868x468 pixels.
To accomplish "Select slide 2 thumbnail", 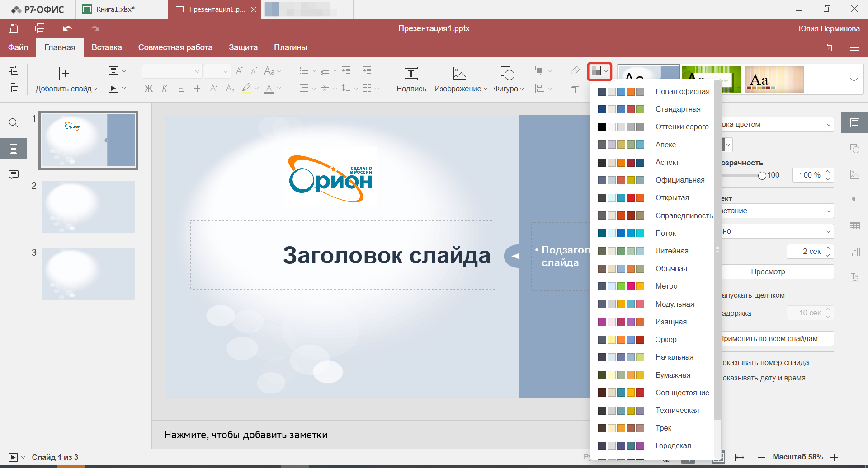I will (88, 207).
